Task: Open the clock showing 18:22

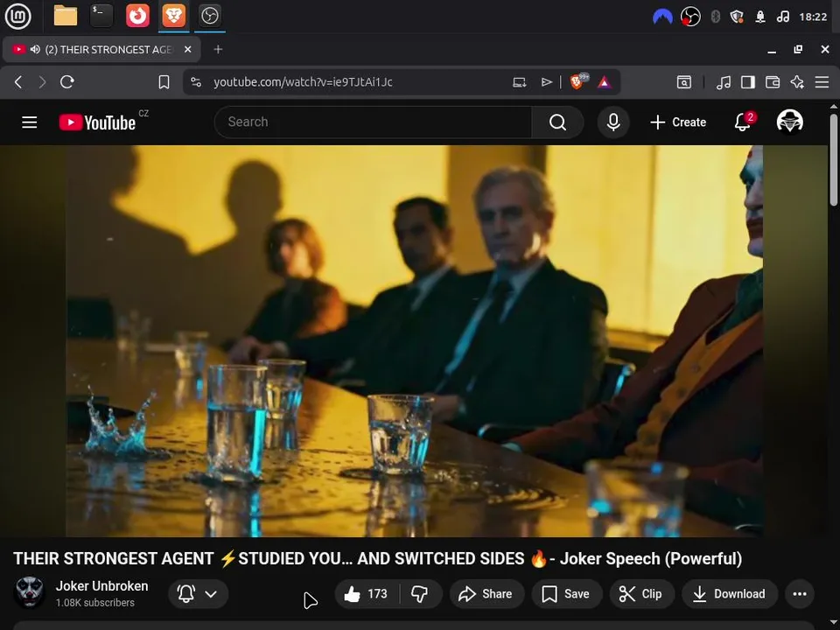Action: (813, 17)
